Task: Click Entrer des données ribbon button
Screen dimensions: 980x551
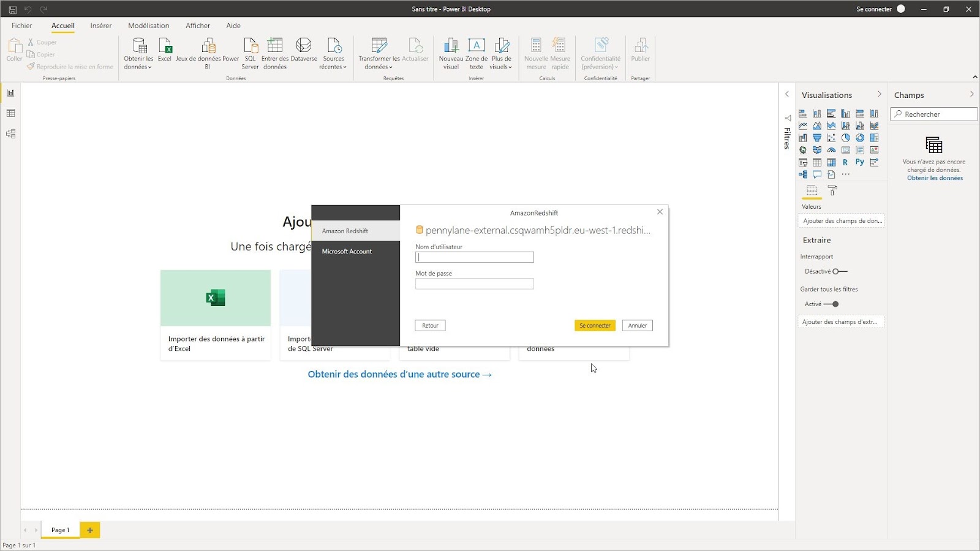Action: (x=275, y=54)
